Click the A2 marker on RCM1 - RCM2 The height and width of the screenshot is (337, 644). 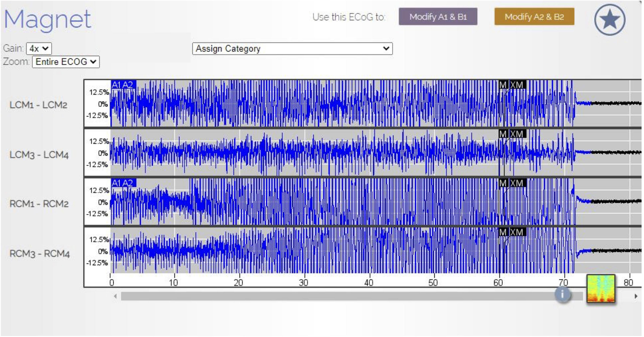128,183
